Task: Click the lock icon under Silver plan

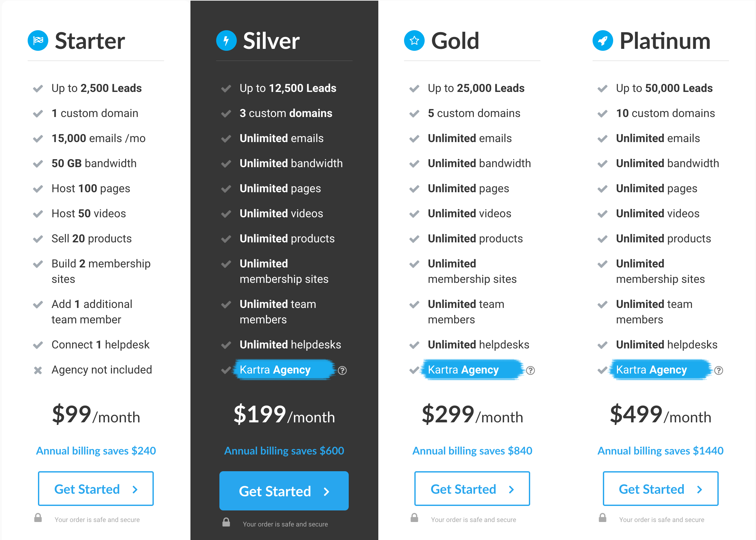Action: tap(226, 522)
